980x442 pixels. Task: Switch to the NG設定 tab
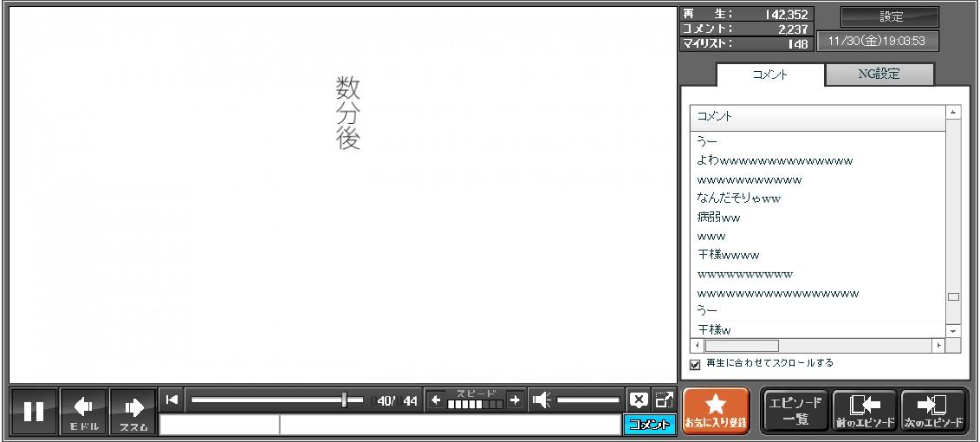click(x=879, y=75)
